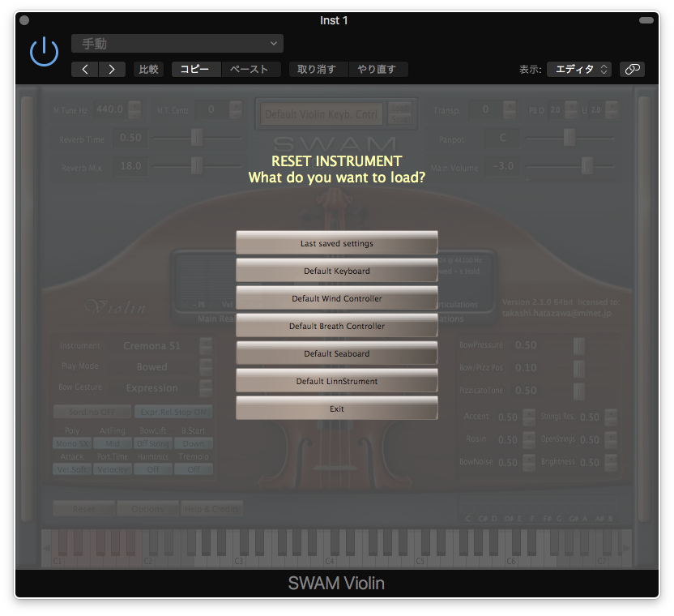Adjust the Reverb Mix slider

click(x=196, y=165)
